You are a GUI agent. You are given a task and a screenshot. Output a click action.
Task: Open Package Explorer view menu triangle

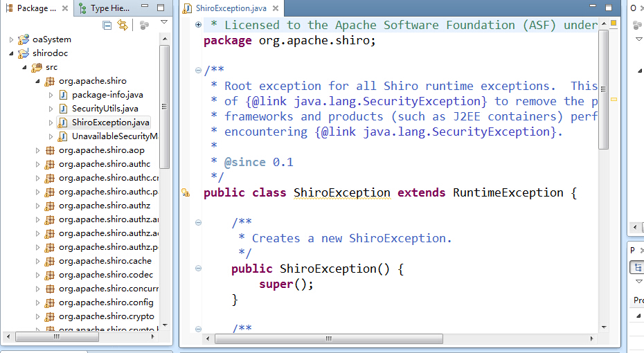click(164, 22)
